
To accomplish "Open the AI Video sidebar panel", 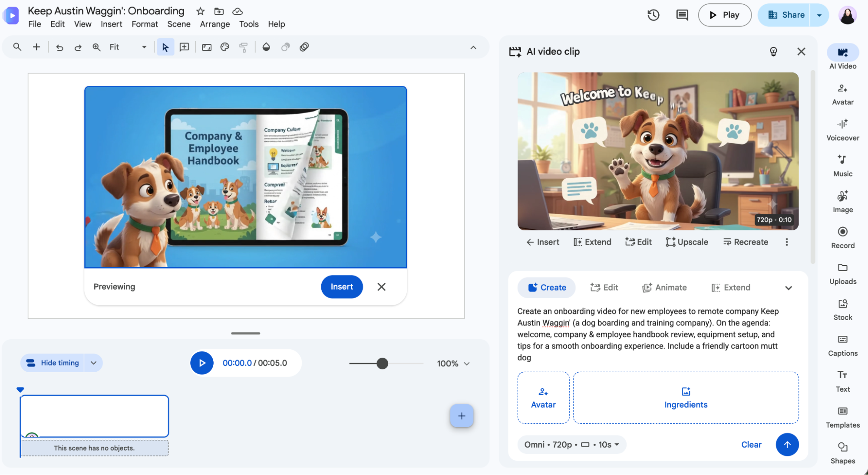I will (x=842, y=57).
